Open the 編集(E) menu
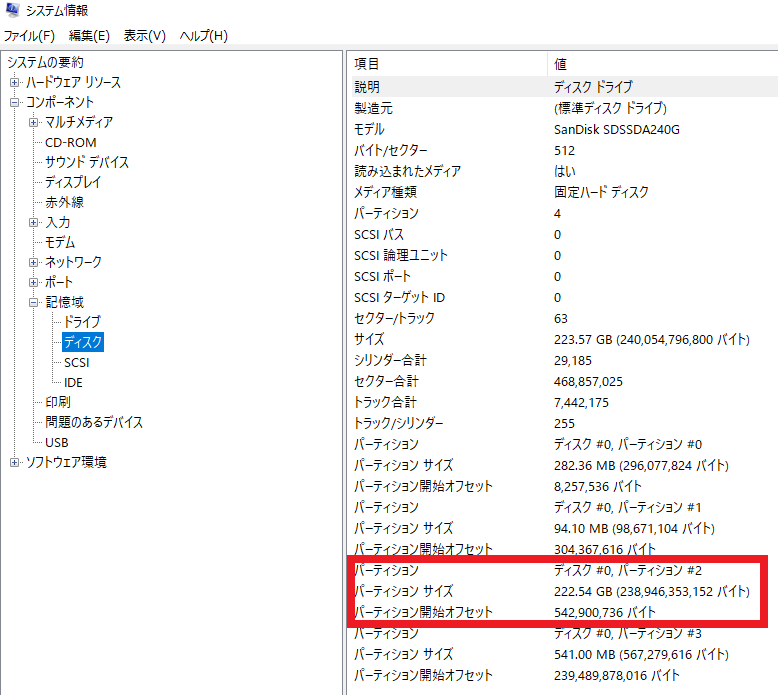This screenshot has height=695, width=778. click(x=89, y=36)
